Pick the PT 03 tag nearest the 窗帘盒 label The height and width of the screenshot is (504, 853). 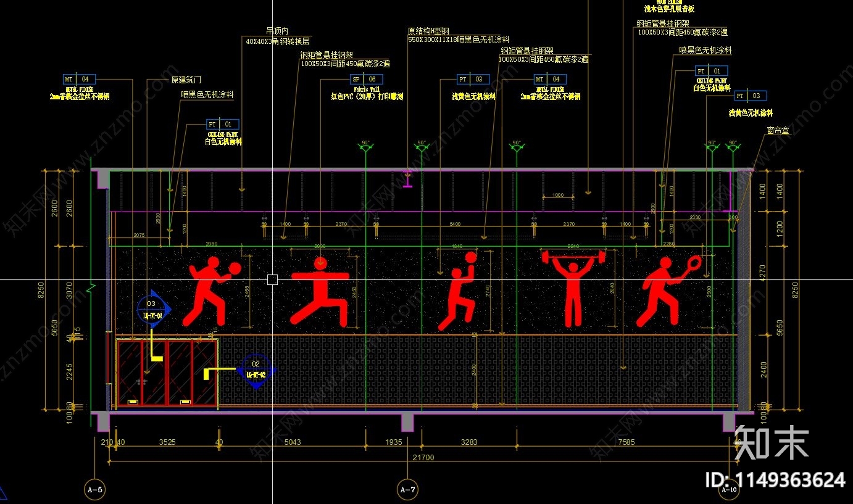click(x=751, y=96)
